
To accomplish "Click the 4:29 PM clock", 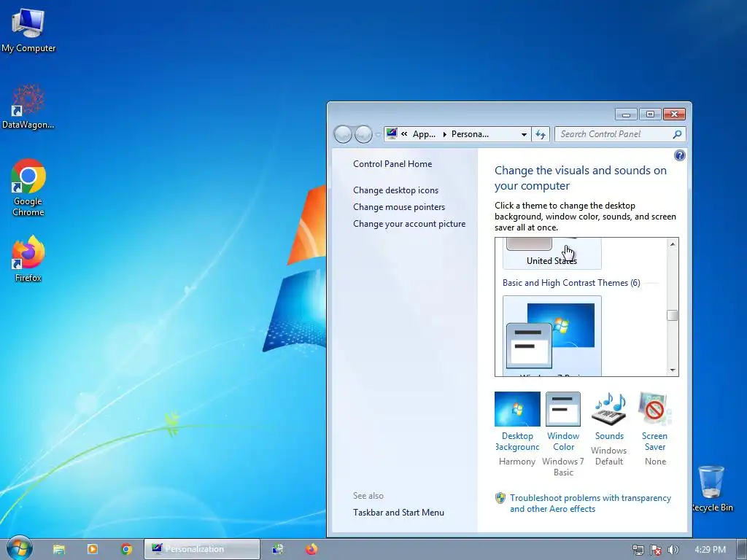I will click(710, 550).
